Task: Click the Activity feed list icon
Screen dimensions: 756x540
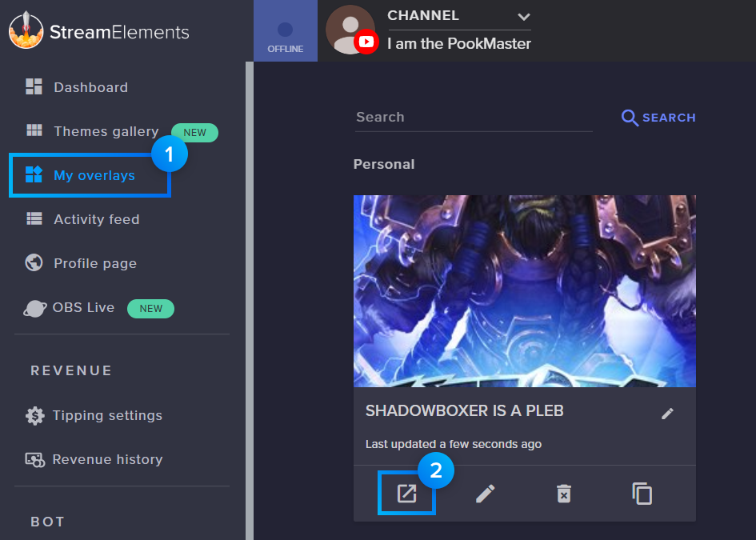Action: (34, 219)
